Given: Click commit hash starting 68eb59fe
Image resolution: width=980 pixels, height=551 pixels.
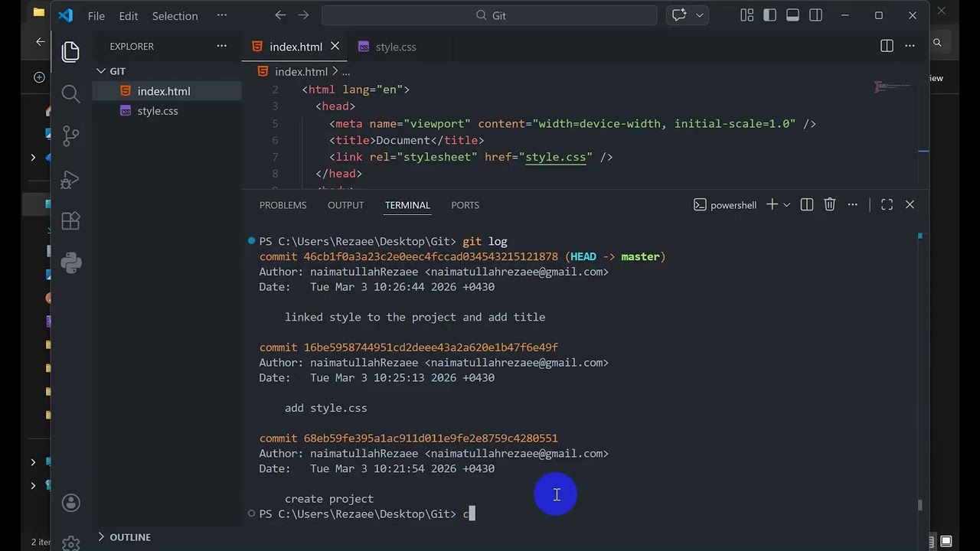Looking at the screenshot, I should pyautogui.click(x=431, y=439).
